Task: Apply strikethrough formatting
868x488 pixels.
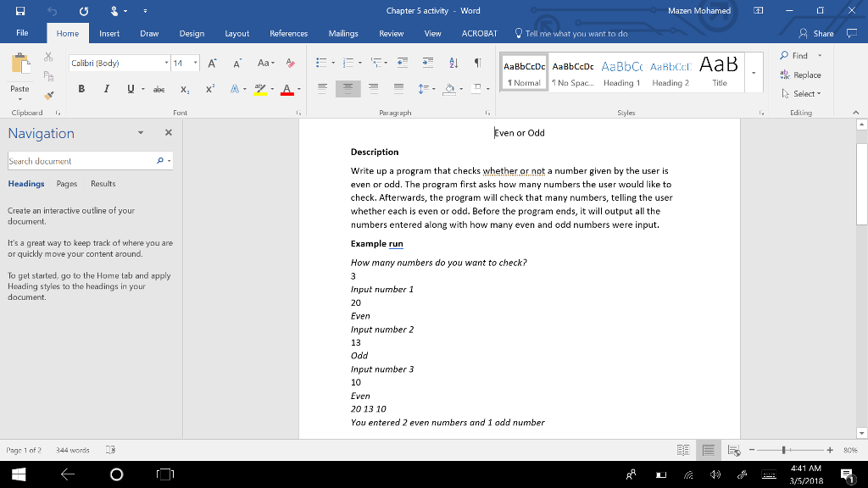Action: (x=159, y=88)
